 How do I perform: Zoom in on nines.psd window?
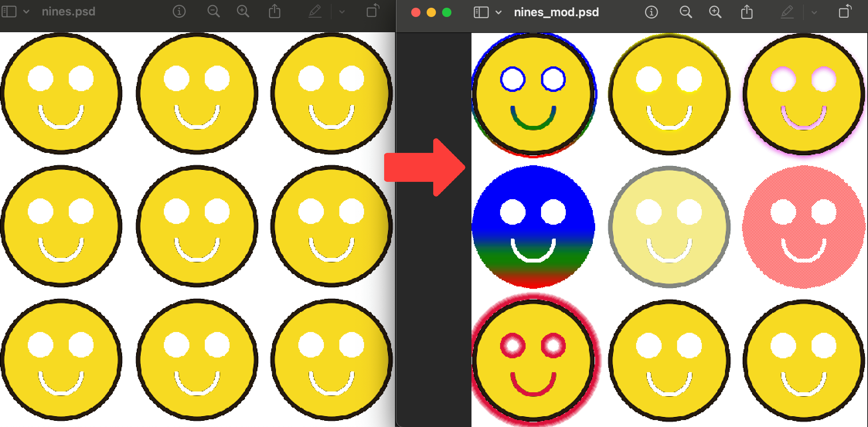click(x=243, y=12)
